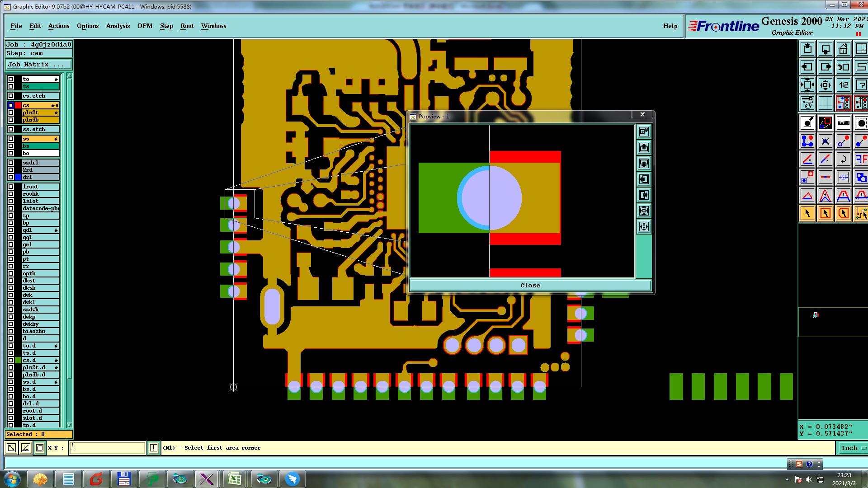This screenshot has width=868, height=488.
Task: Click the pan down icon in main toolbar
Action: coord(826,49)
